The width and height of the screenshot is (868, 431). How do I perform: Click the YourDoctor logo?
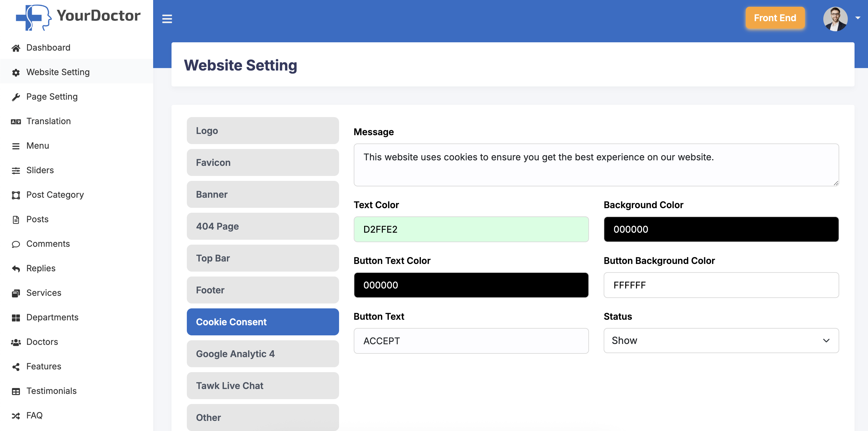pos(78,17)
